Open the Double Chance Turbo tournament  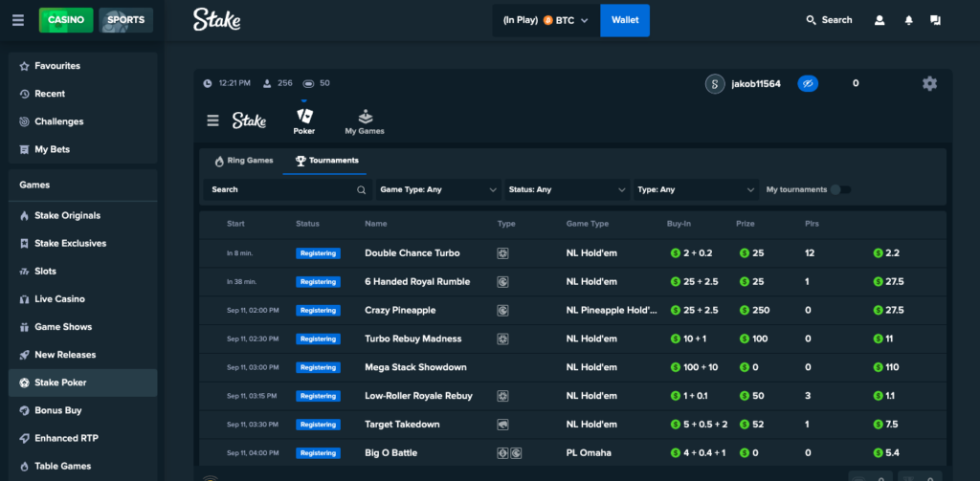coord(572,253)
